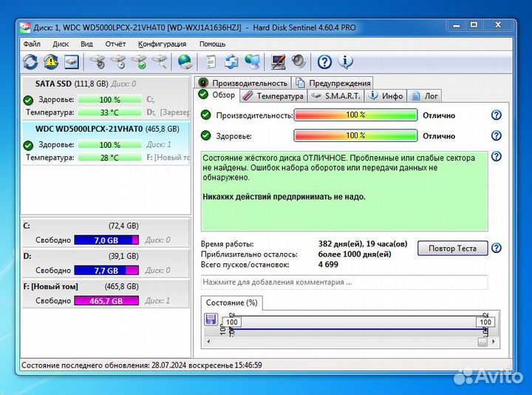
Task: Click the refresh disk information toolbar icon
Action: coord(30,61)
